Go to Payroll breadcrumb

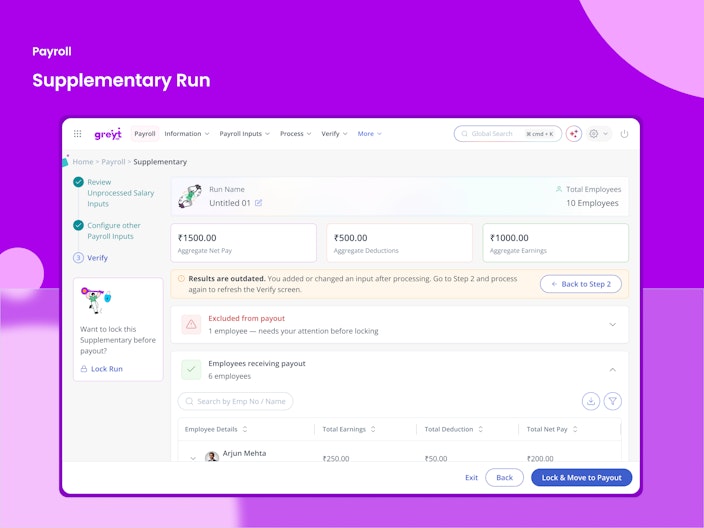tap(113, 162)
